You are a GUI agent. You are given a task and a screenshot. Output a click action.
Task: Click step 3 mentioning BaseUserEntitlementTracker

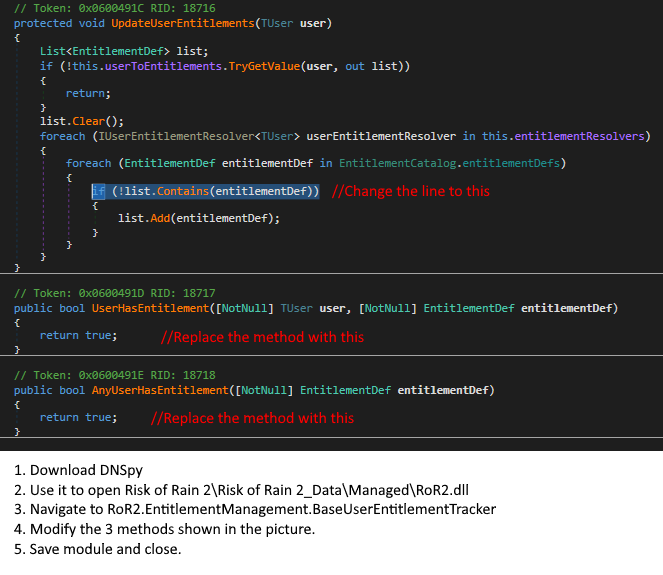click(255, 509)
